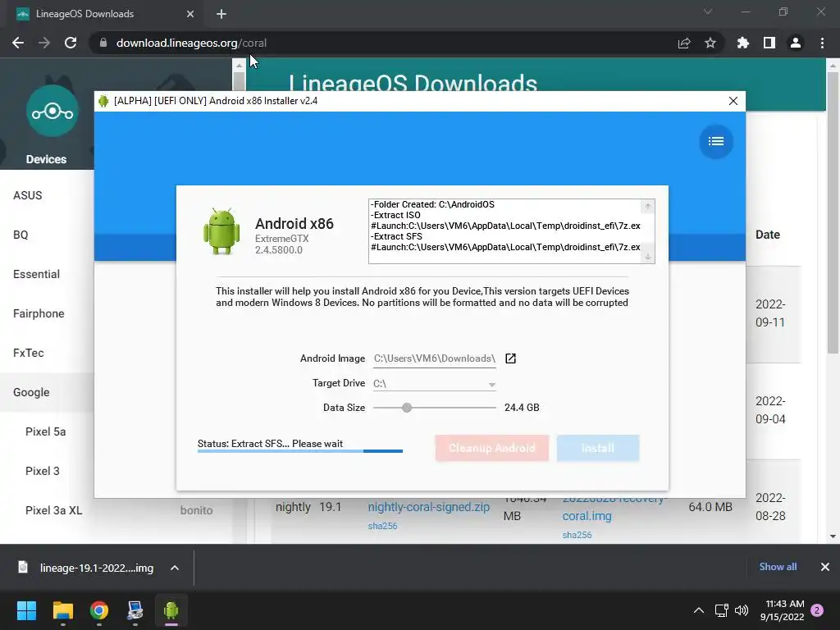This screenshot has width=840, height=630.
Task: Click Android Image path field
Action: coord(435,358)
